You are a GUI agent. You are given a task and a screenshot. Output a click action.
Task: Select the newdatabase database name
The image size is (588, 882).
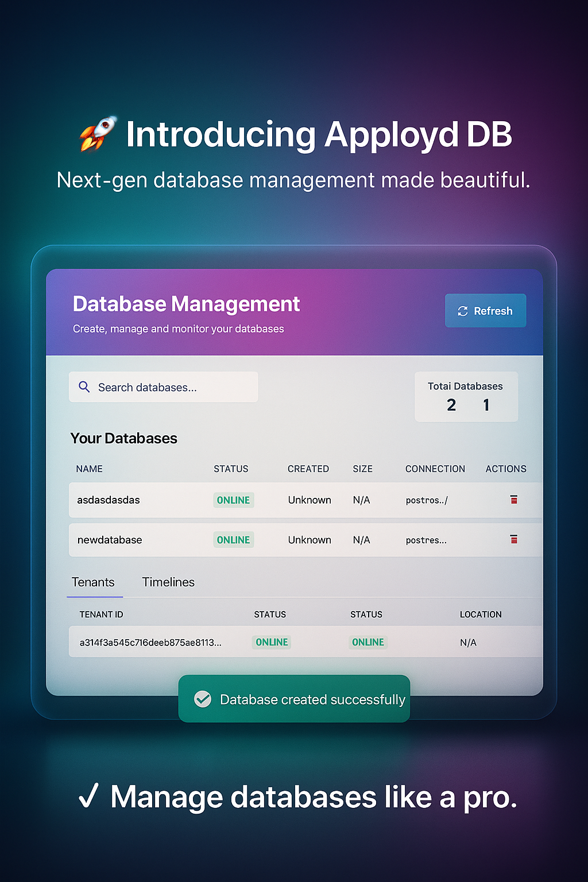click(x=110, y=540)
